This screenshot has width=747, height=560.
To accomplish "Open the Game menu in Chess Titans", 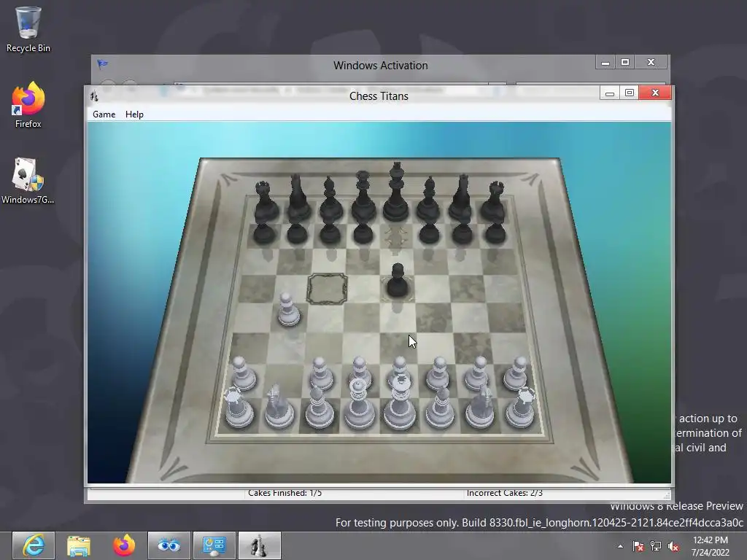I will point(104,114).
